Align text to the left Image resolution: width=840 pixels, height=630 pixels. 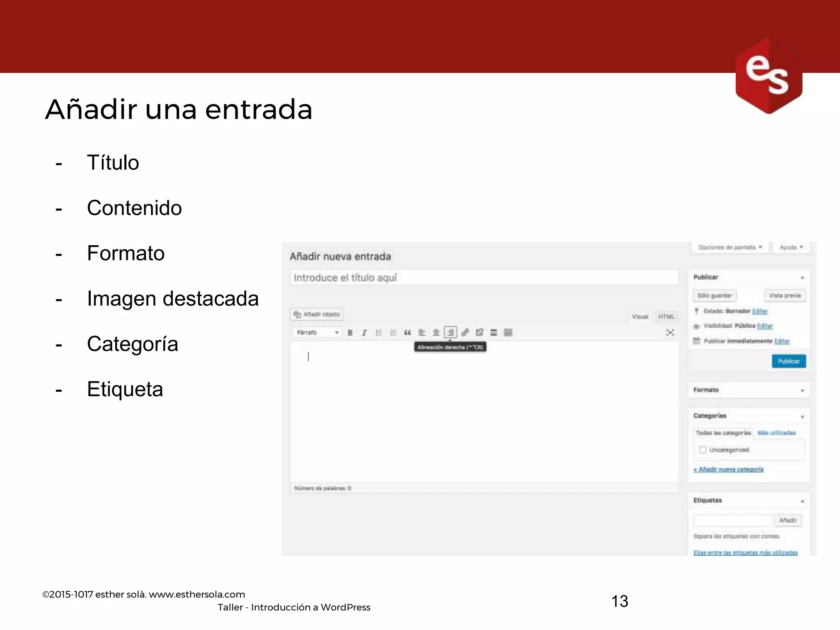pyautogui.click(x=422, y=333)
